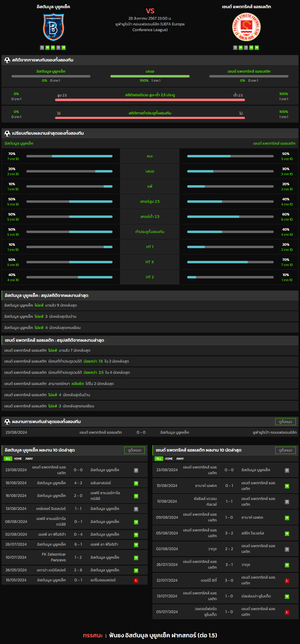Click the red VS text at the top
300x644 pixels.
150,11
